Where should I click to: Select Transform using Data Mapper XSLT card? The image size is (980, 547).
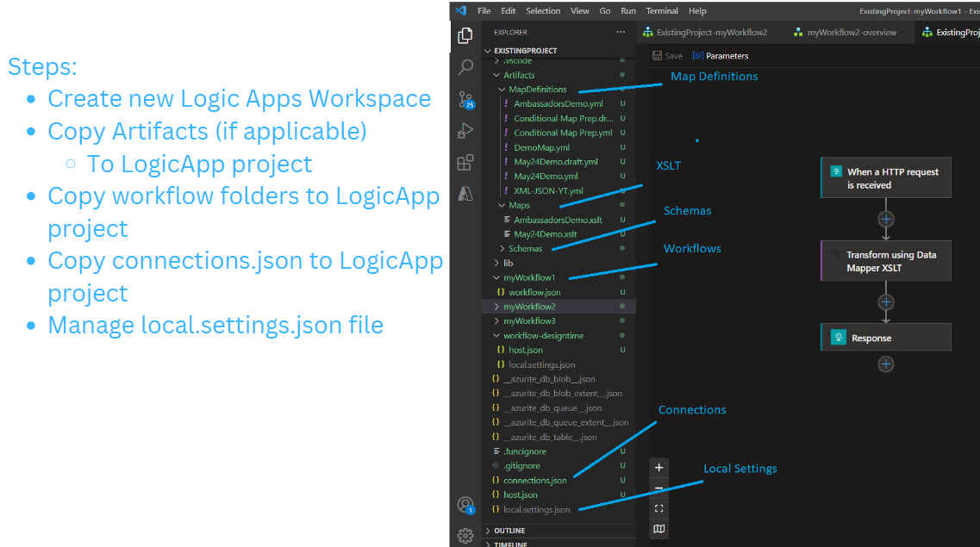(x=886, y=261)
